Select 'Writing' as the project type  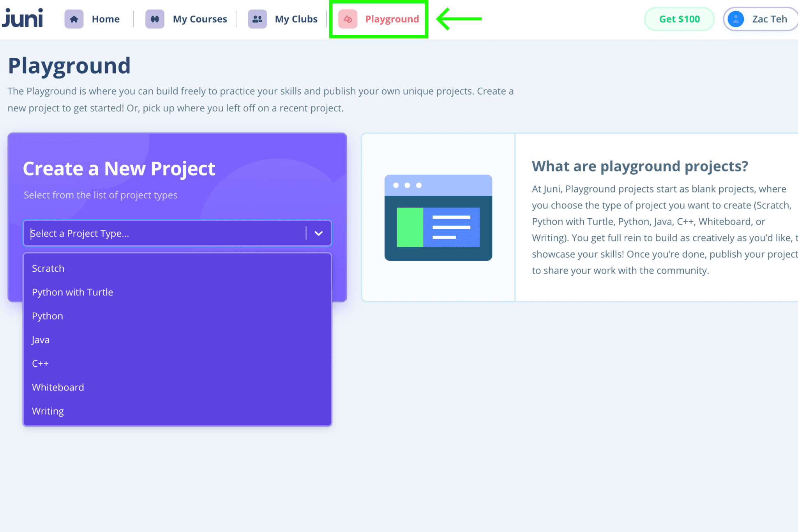[x=48, y=411]
